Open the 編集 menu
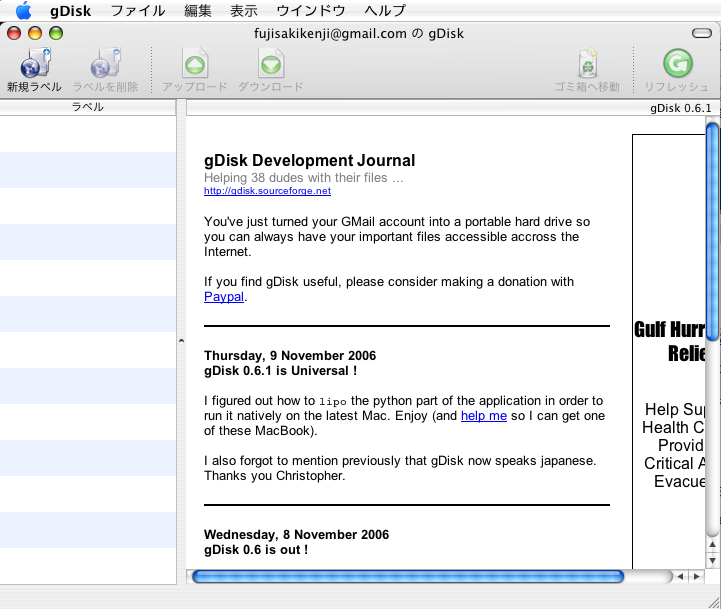721x609 pixels. pyautogui.click(x=198, y=11)
